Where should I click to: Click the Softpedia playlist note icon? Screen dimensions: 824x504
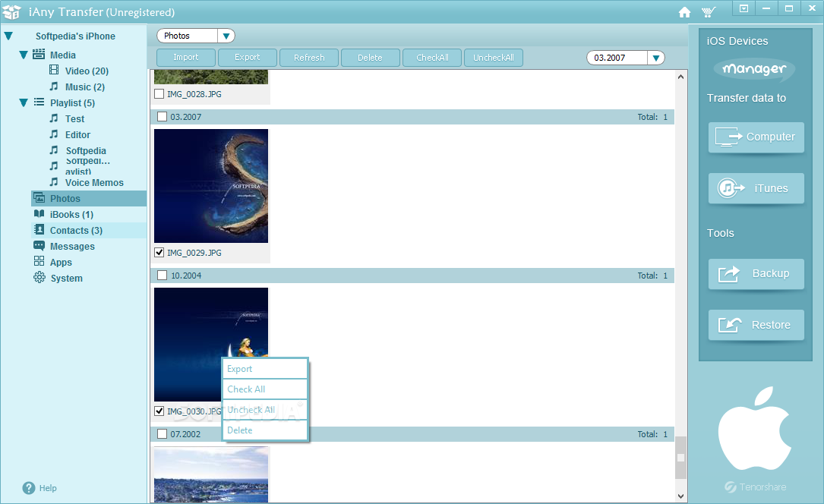[54, 150]
